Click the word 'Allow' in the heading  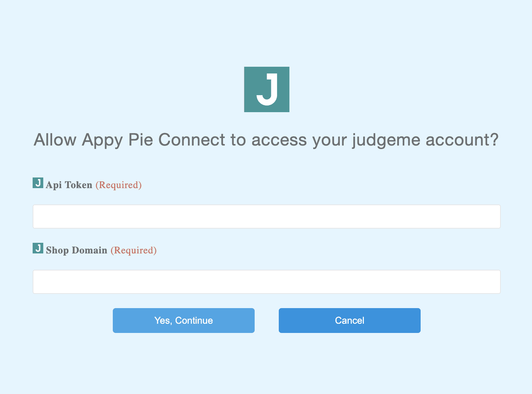click(55, 140)
